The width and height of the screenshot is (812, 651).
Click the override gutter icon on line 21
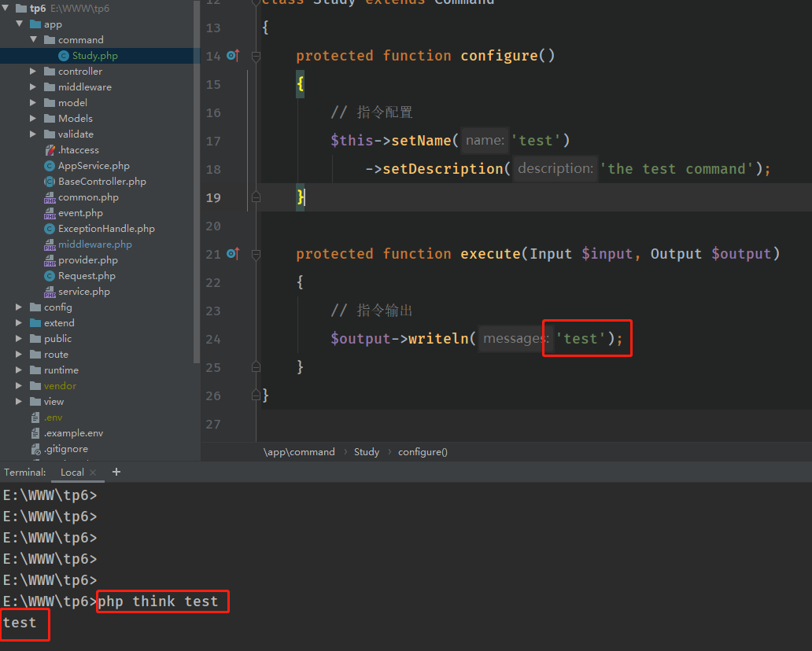pos(233,254)
